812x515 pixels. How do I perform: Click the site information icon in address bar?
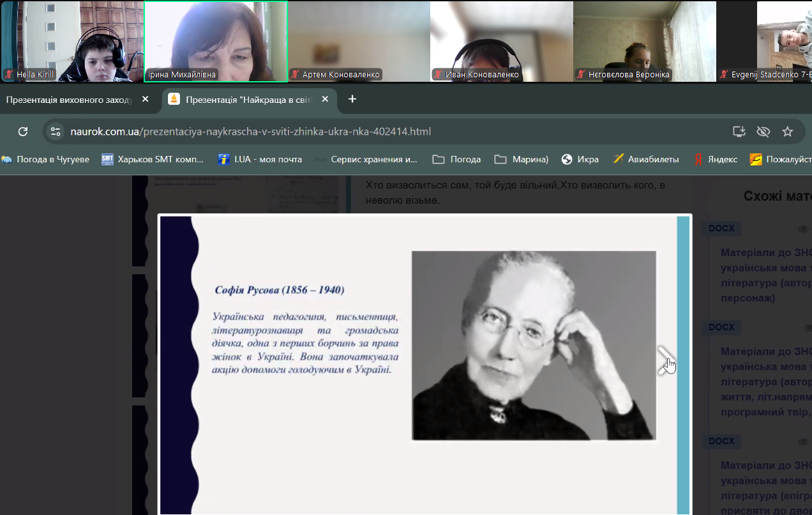(56, 132)
